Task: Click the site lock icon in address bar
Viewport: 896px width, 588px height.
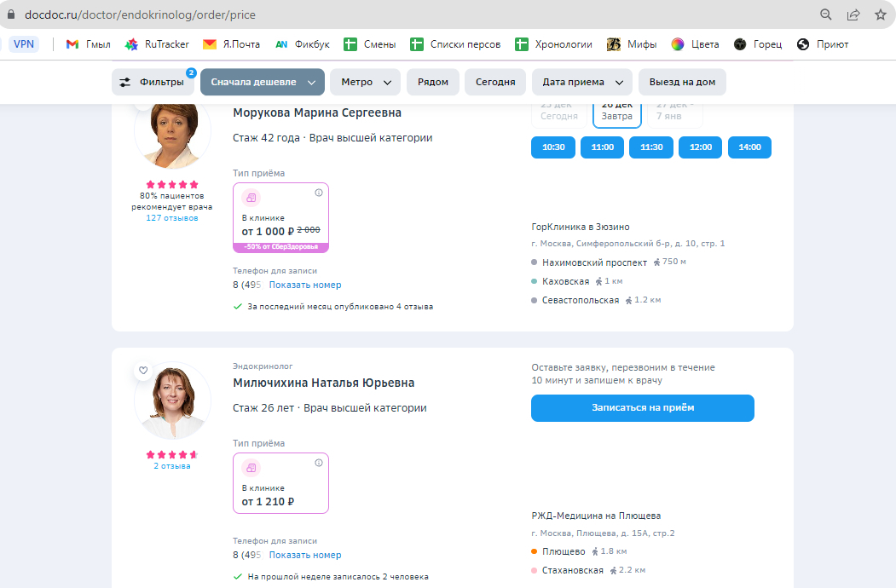Action: tap(10, 14)
